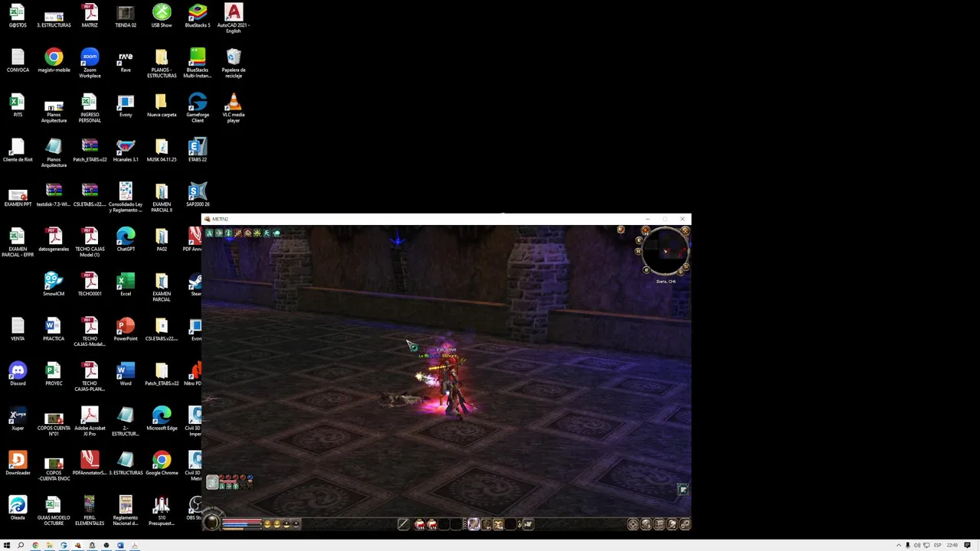Open the rightmost round menu button in Metin2
The height and width of the screenshot is (551, 980).
[x=684, y=524]
